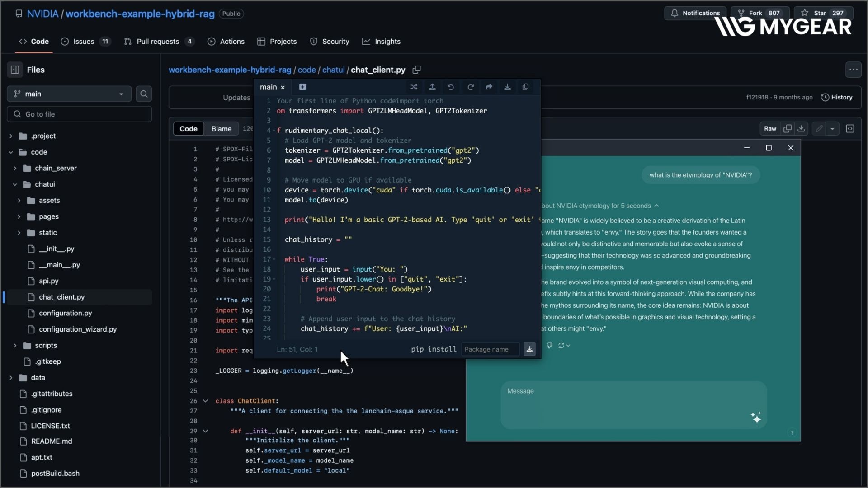Screen dimensions: 868x488
Task: Collapse the class ChatClient code fold
Action: coord(205,401)
